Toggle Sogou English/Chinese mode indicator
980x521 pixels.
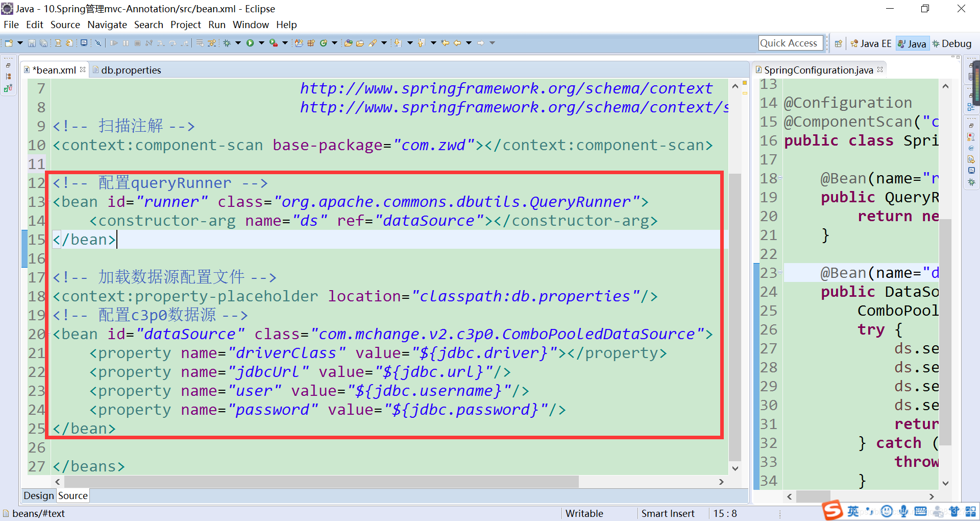click(x=853, y=511)
